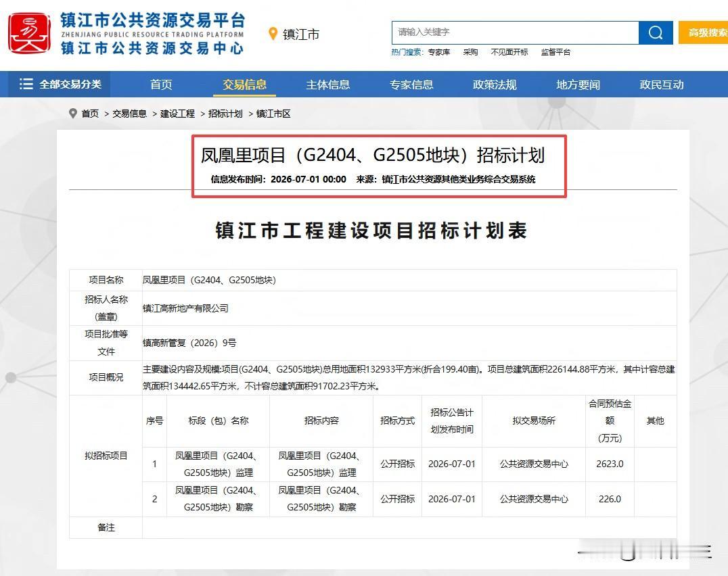Click the 备注 row label

pyautogui.click(x=106, y=527)
